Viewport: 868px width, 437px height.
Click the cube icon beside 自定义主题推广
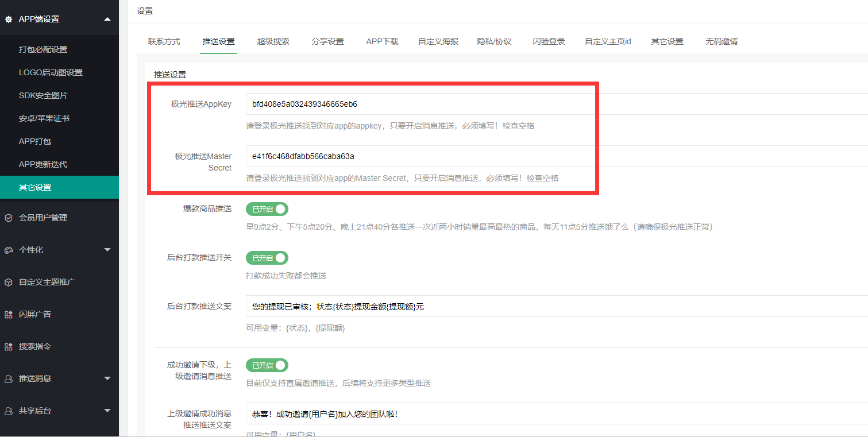[x=8, y=282]
